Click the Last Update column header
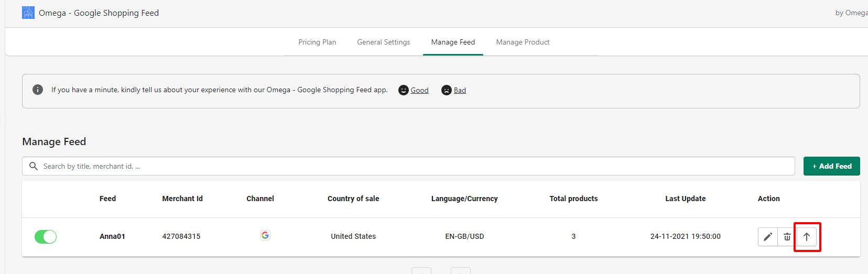This screenshot has width=868, height=274. [685, 199]
